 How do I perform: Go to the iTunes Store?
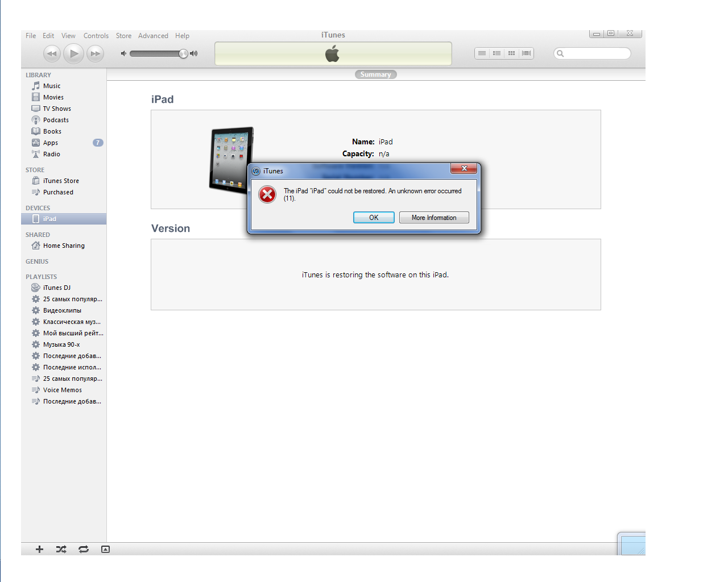pos(61,181)
